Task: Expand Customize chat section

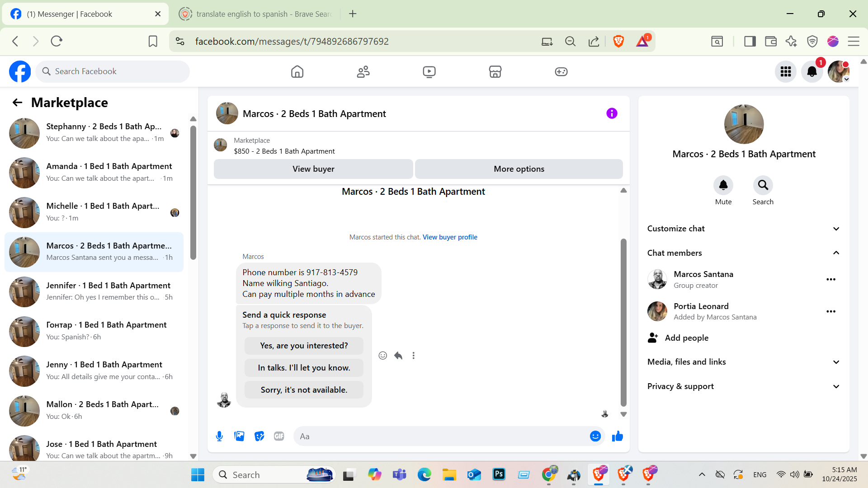Action: [744, 229]
